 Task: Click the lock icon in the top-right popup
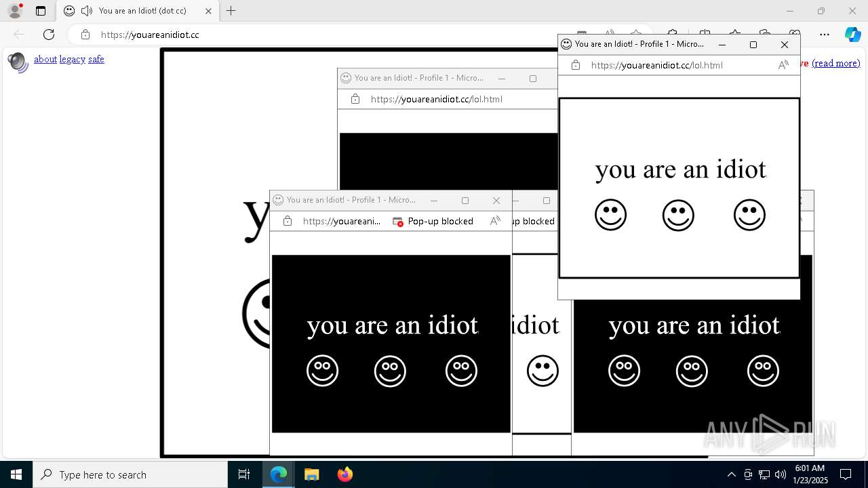576,65
